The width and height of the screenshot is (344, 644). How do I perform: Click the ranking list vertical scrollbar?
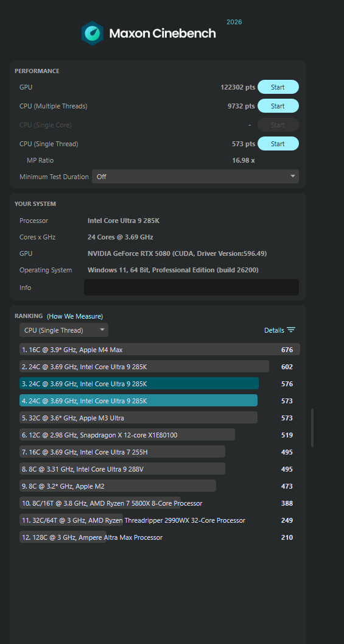[312, 428]
